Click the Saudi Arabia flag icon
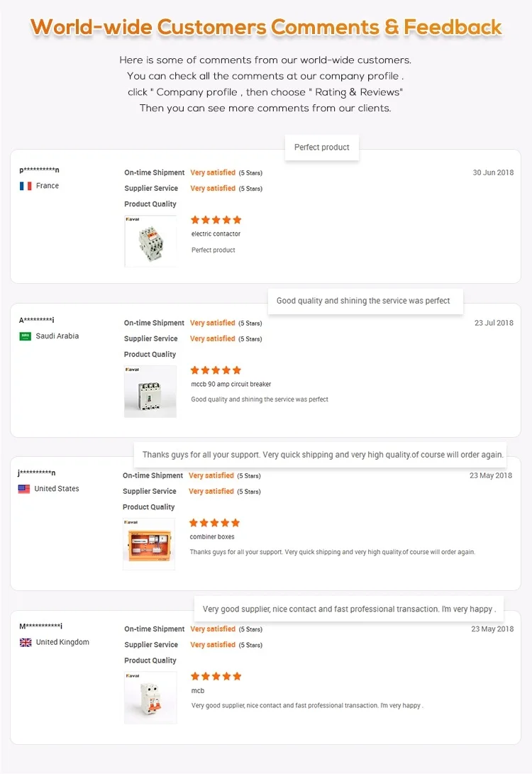Image resolution: width=532 pixels, height=774 pixels. pos(26,336)
